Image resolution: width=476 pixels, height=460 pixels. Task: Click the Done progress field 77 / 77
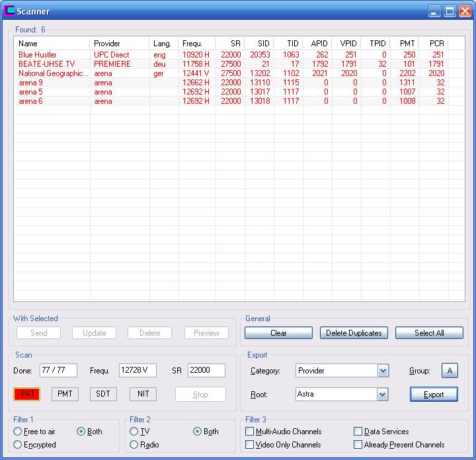58,371
